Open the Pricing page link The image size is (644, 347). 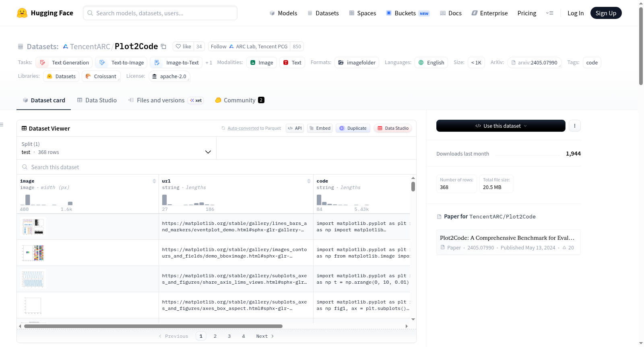point(527,13)
